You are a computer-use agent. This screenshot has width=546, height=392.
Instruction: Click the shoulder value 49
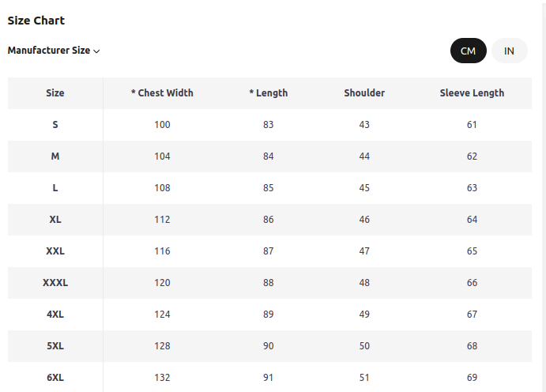364,315
